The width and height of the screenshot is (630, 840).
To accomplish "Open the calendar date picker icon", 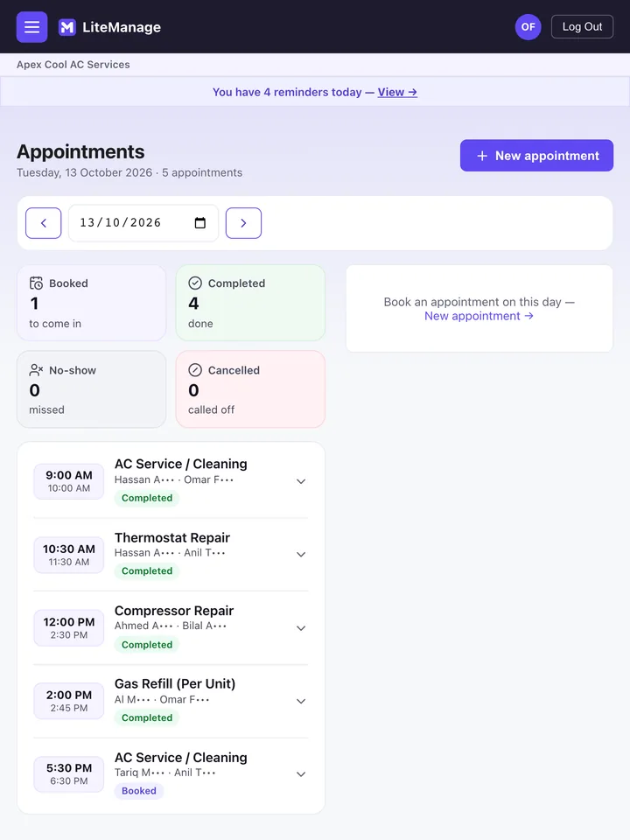I will click(x=199, y=223).
